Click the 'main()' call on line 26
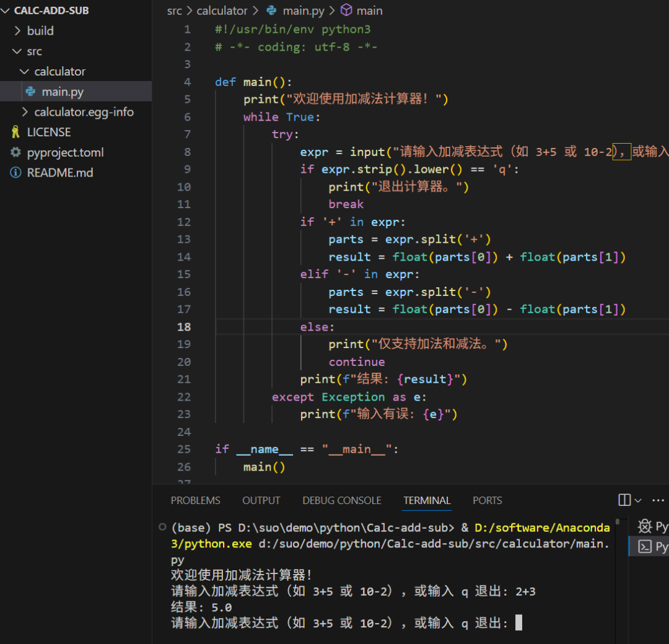669x644 pixels. point(264,467)
